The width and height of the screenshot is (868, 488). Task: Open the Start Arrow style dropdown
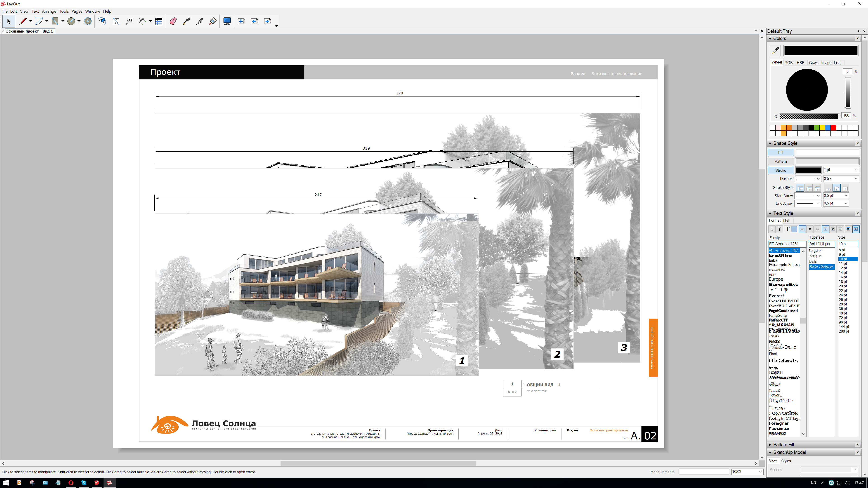(808, 196)
